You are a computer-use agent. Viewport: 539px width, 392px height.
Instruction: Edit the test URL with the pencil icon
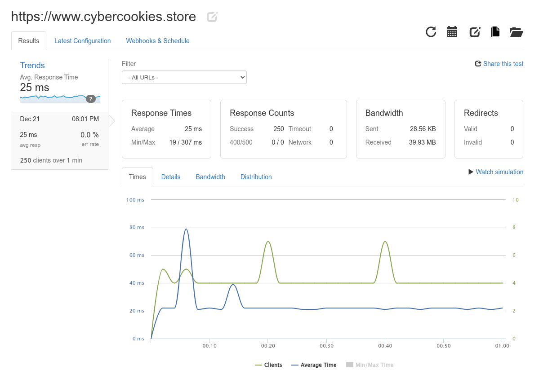click(211, 17)
